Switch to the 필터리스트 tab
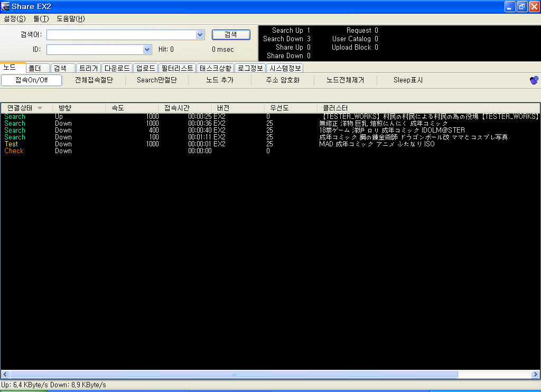541x392 pixels. [x=178, y=68]
